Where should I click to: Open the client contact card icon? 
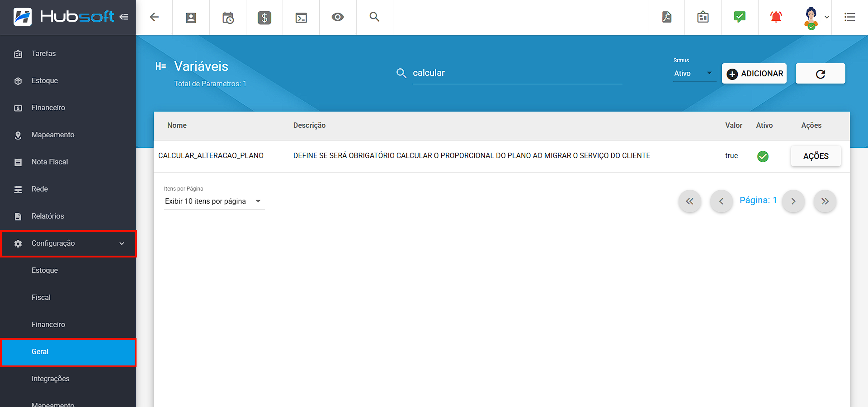(191, 18)
